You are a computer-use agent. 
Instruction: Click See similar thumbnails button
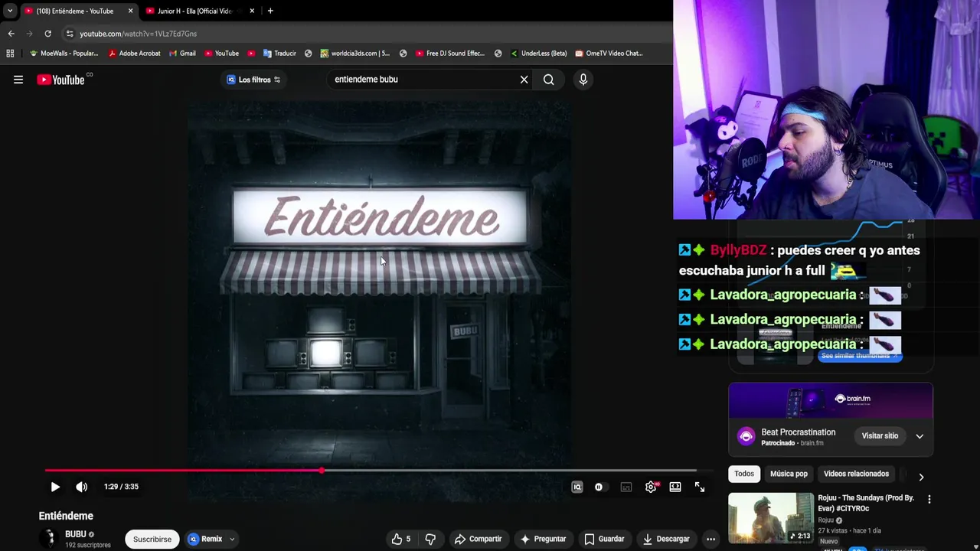coord(859,356)
